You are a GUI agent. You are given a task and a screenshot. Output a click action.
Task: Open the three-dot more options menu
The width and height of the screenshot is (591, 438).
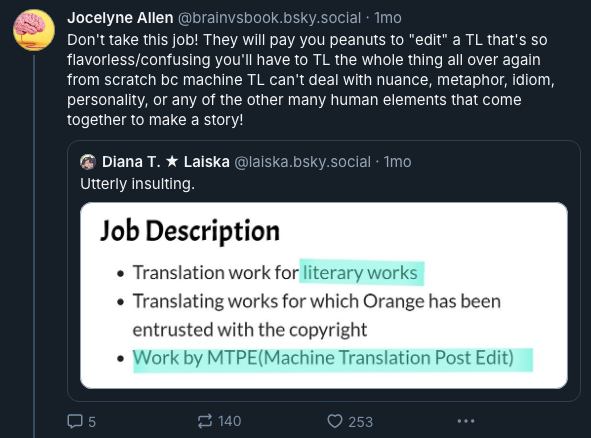[x=465, y=421]
